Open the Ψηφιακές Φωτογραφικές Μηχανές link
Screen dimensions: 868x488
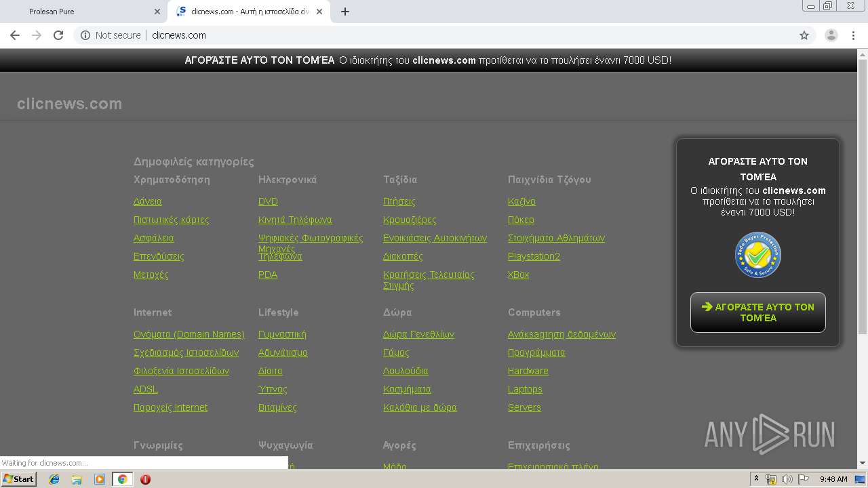tap(311, 238)
